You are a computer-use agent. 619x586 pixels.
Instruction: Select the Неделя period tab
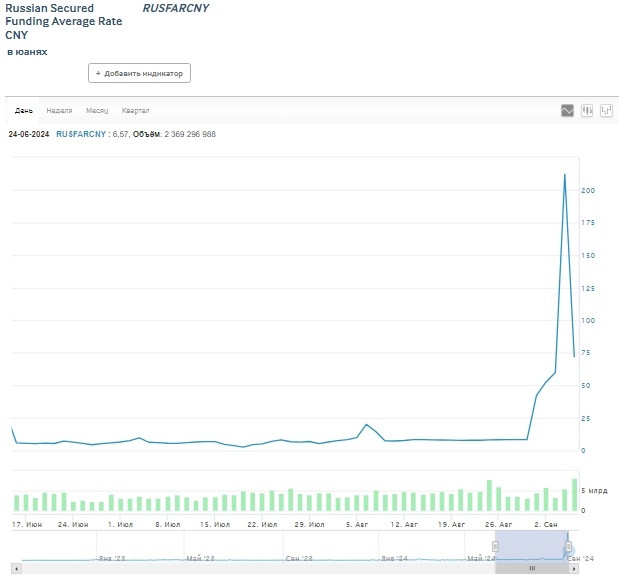(x=59, y=111)
